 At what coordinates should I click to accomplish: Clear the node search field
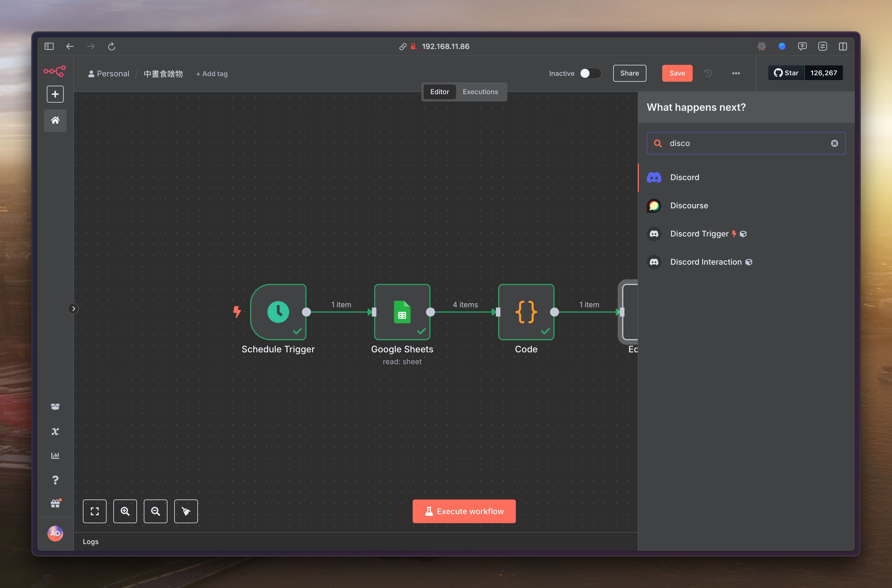(x=834, y=143)
